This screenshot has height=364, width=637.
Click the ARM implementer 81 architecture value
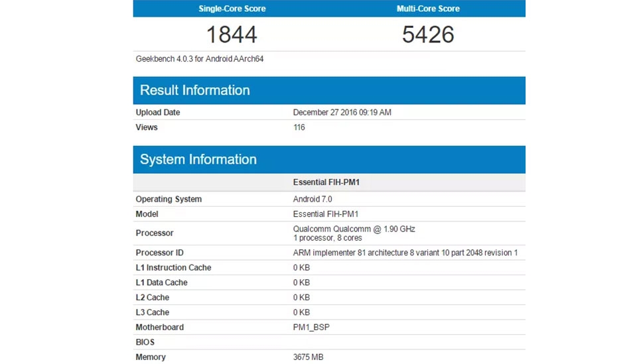405,253
